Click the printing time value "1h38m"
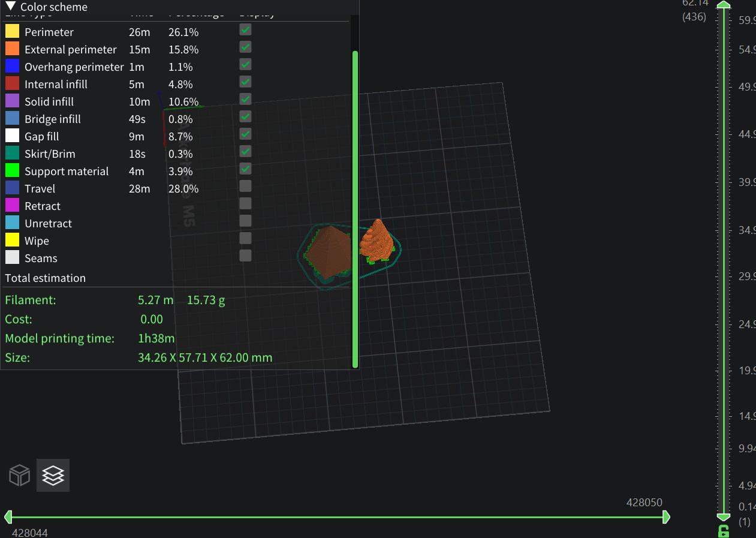 click(156, 338)
